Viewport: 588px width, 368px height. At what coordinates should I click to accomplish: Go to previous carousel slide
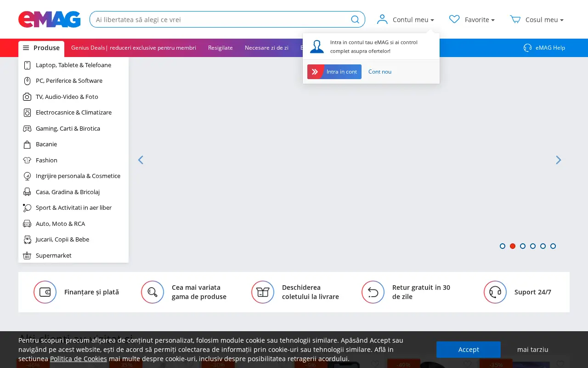tap(141, 160)
